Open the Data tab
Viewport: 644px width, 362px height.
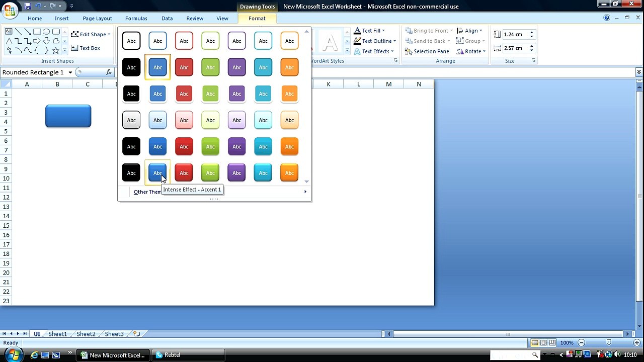(x=167, y=18)
